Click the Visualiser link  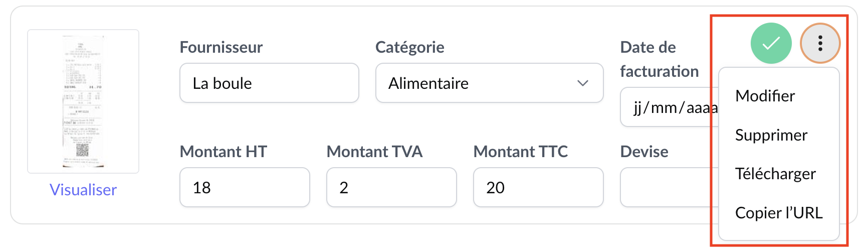[83, 190]
